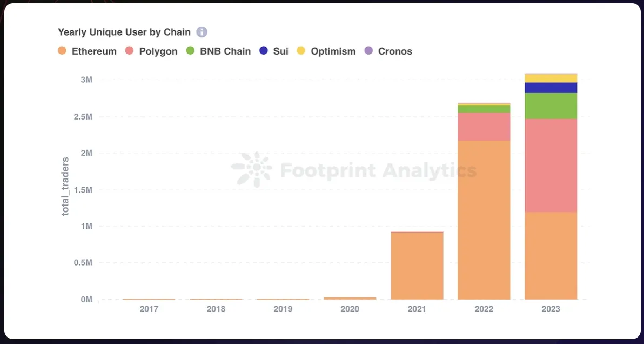Click the 2023 Optimism yellow segment
This screenshot has height=344, width=644.
(x=551, y=78)
